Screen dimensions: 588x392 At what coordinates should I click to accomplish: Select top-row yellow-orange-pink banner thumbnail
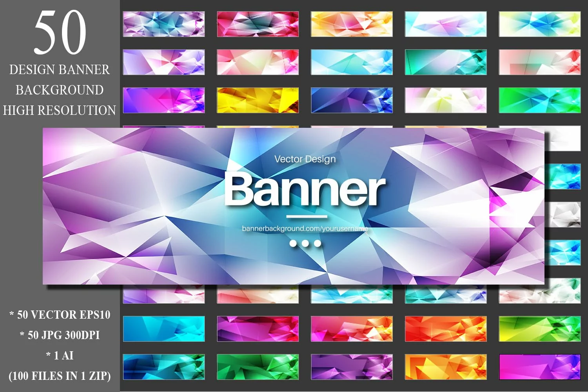[352, 24]
